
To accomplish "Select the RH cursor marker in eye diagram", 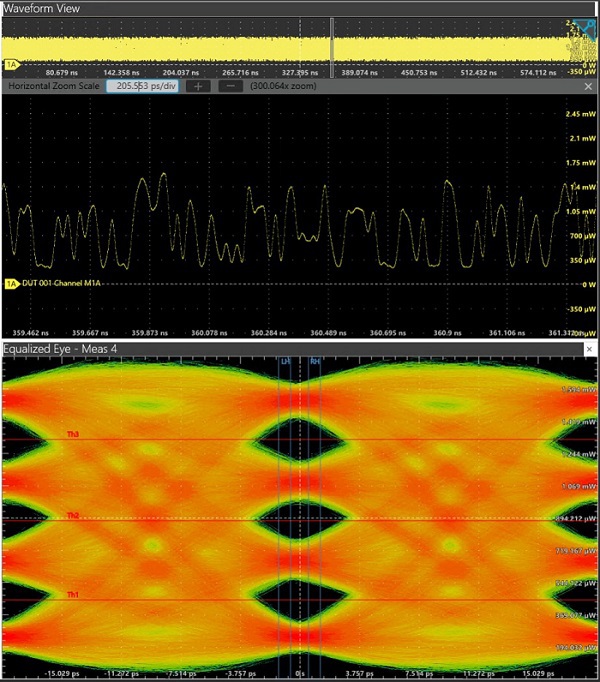I will (x=315, y=361).
